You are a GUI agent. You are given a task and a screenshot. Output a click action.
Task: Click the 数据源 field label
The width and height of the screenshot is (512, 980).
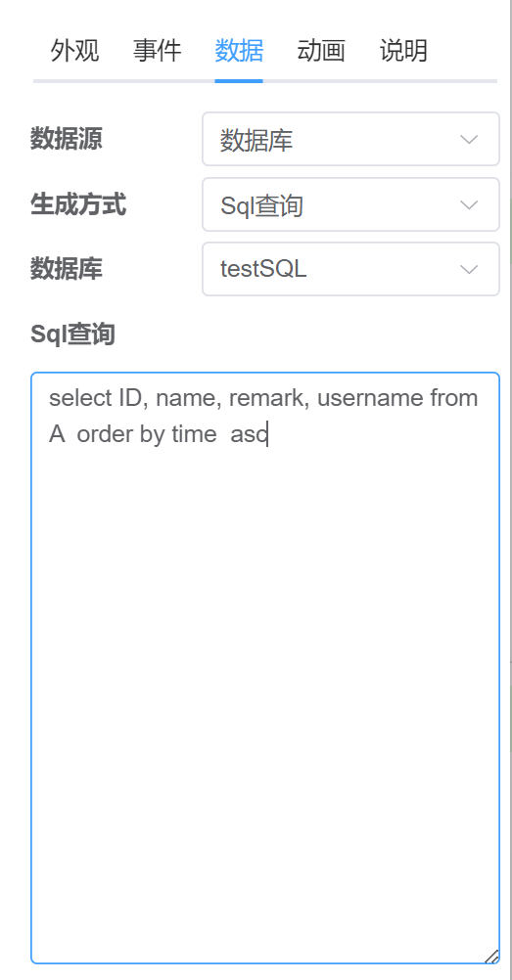click(67, 138)
